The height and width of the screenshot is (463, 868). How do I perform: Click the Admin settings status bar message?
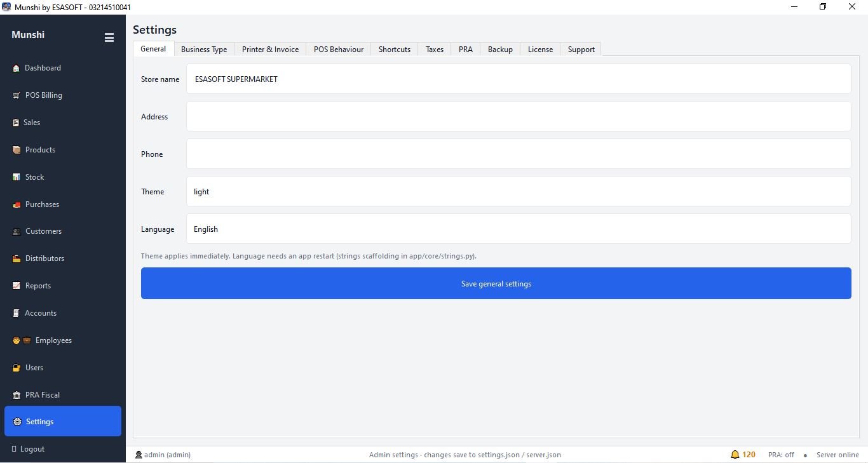click(x=465, y=455)
